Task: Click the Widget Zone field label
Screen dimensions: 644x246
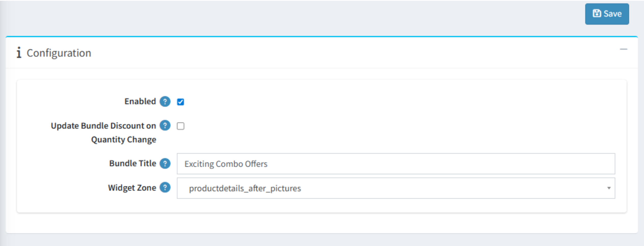Action: pyautogui.click(x=132, y=188)
